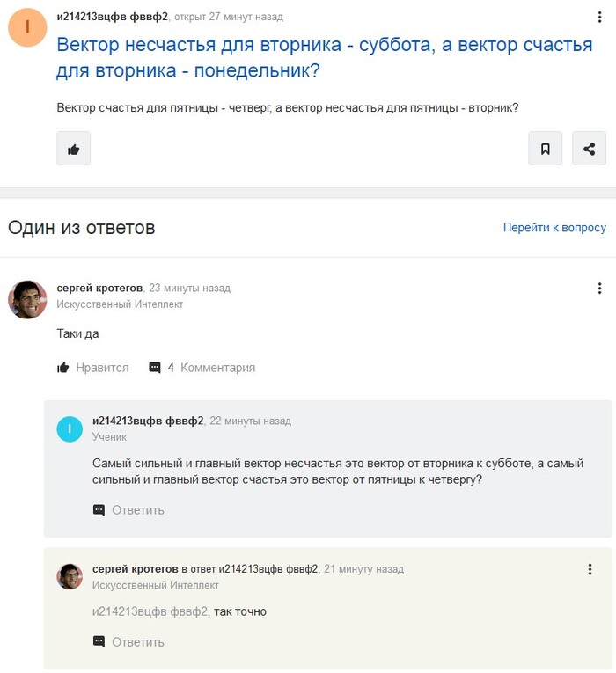This screenshot has width=616, height=673.
Task: Click the greyed username mention before 'так точно'
Action: coord(150,611)
